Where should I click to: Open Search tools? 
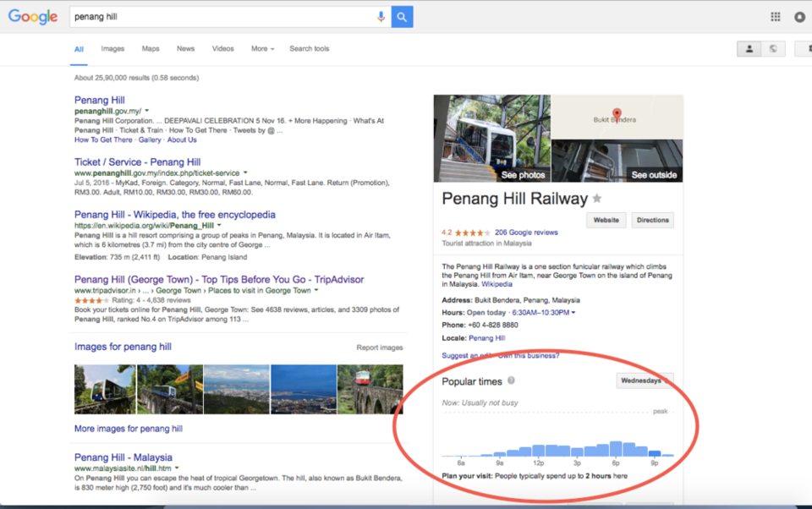(310, 49)
